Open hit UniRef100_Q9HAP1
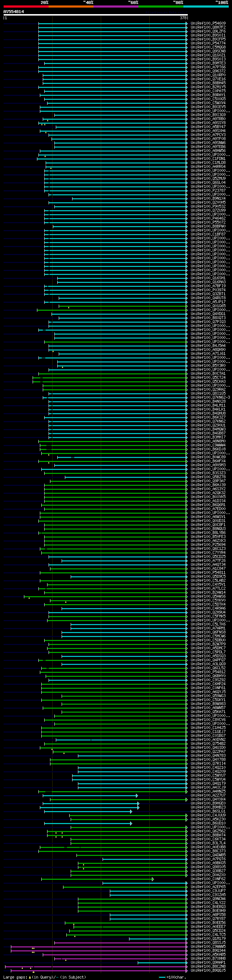232x980 pixels. pyautogui.click(x=208, y=962)
